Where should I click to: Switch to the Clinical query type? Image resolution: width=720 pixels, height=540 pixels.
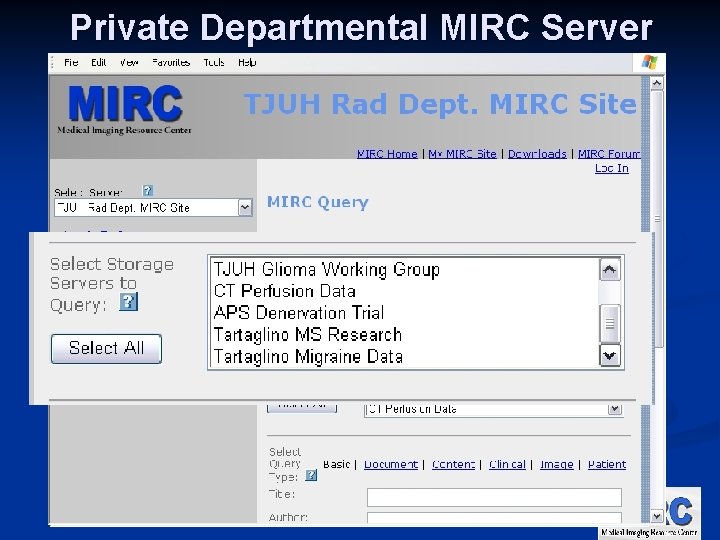(507, 464)
